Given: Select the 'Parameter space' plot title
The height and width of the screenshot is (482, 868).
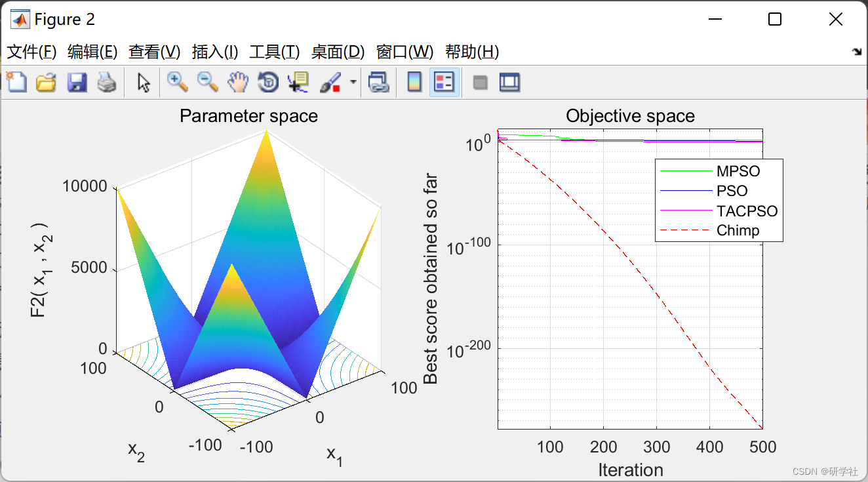Looking at the screenshot, I should [x=248, y=116].
